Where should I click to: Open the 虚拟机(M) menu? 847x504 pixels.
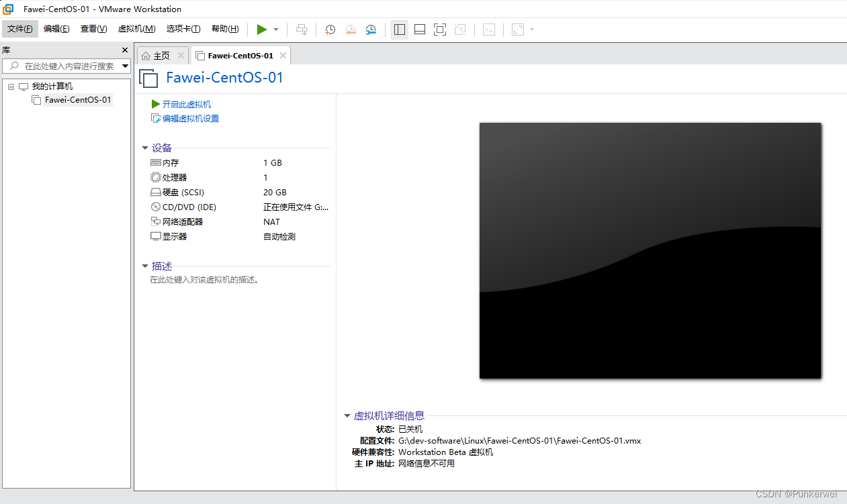coord(136,29)
